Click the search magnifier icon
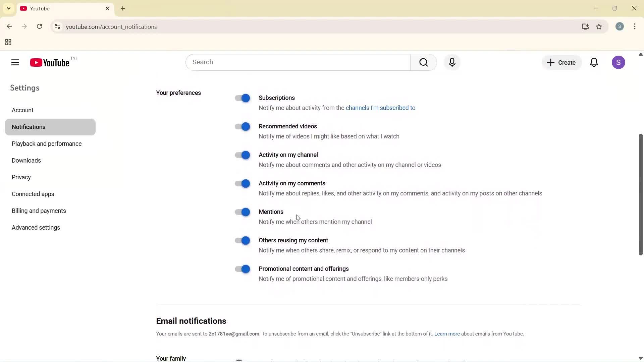644x362 pixels. click(424, 62)
